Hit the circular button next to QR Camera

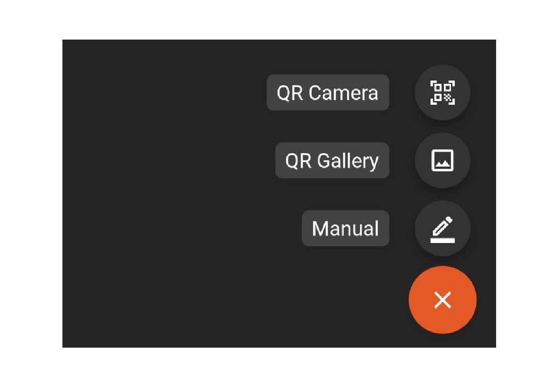(442, 93)
